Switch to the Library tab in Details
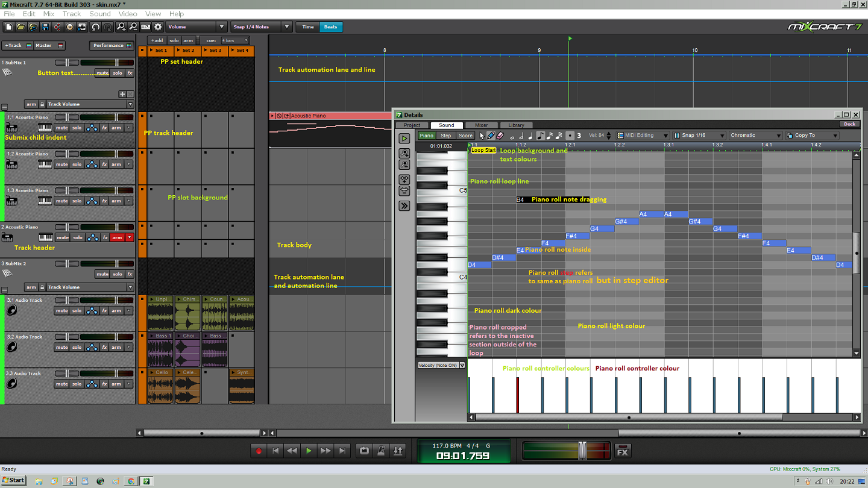This screenshot has width=868, height=488. [x=516, y=125]
